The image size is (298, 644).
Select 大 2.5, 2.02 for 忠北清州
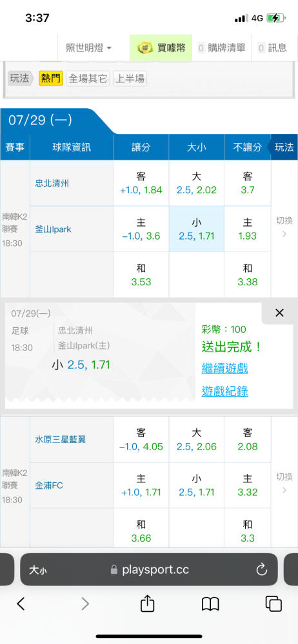(x=196, y=183)
